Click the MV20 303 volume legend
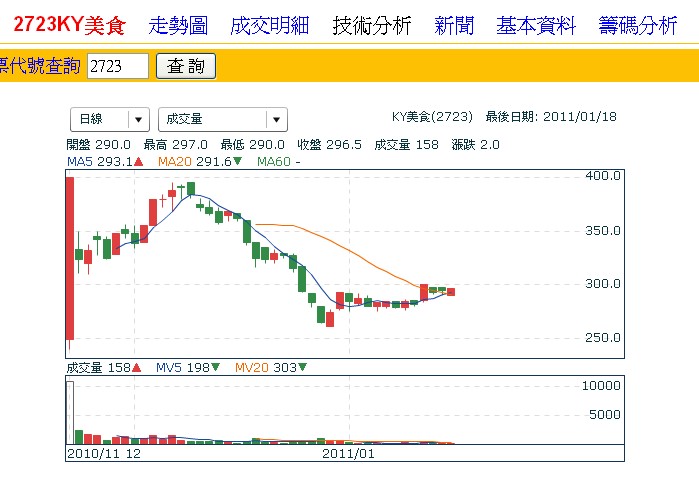The image size is (699, 481). click(x=271, y=367)
